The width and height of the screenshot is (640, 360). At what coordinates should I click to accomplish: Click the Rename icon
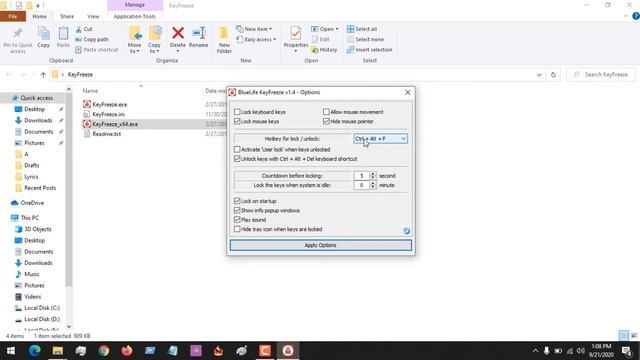pos(199,33)
